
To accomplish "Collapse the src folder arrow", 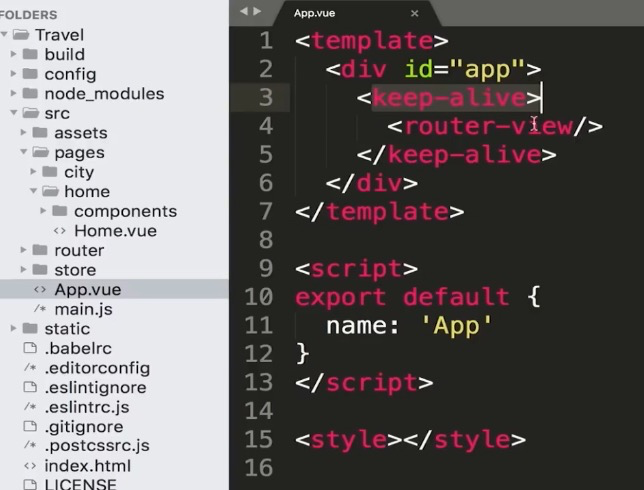I will coord(14,112).
